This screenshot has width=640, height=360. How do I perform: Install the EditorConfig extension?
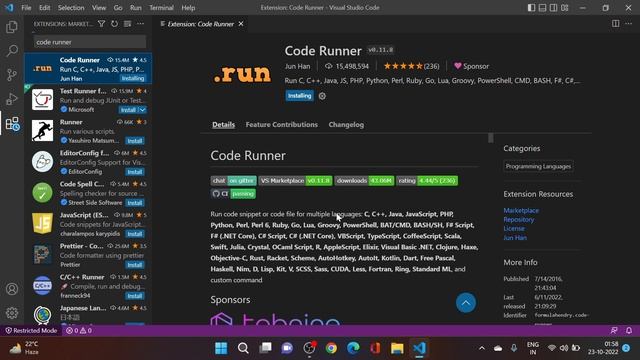tap(135, 172)
